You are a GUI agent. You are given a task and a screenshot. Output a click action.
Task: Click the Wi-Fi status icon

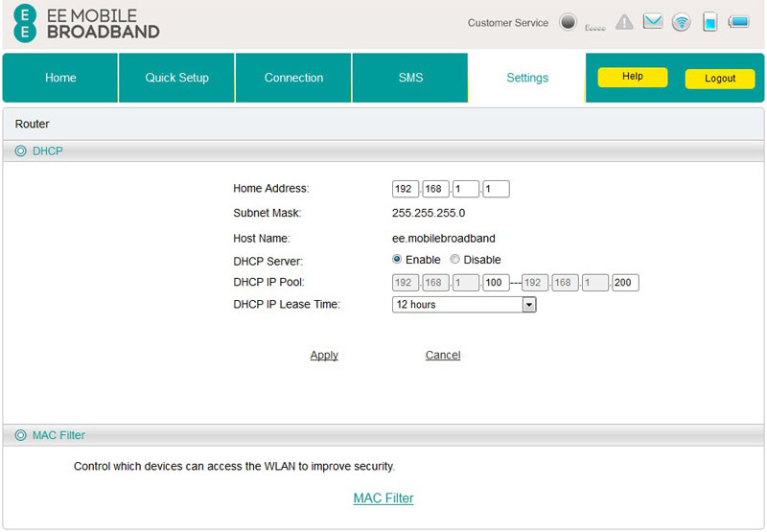[x=681, y=22]
